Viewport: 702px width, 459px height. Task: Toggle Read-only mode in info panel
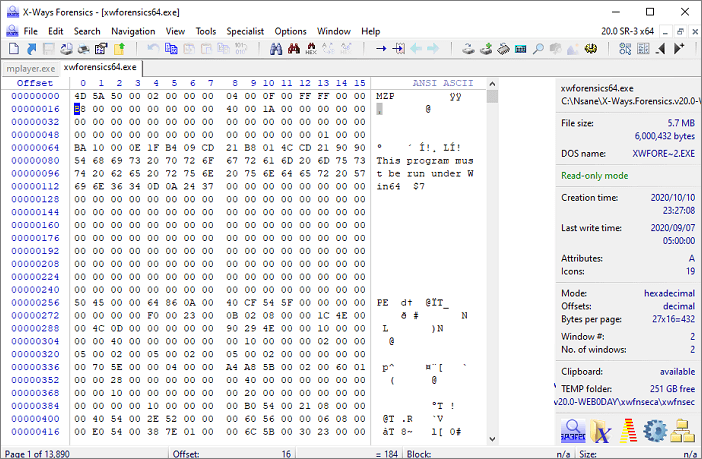pyautogui.click(x=595, y=175)
